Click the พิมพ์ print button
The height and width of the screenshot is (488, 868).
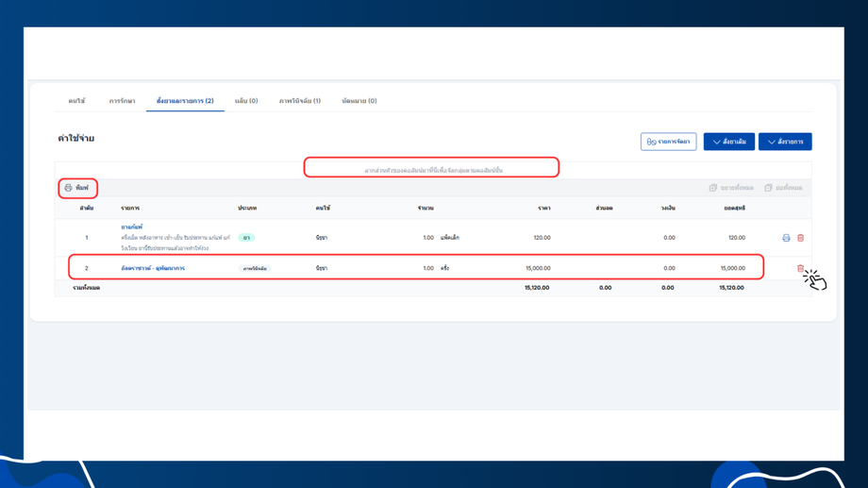[77, 188]
